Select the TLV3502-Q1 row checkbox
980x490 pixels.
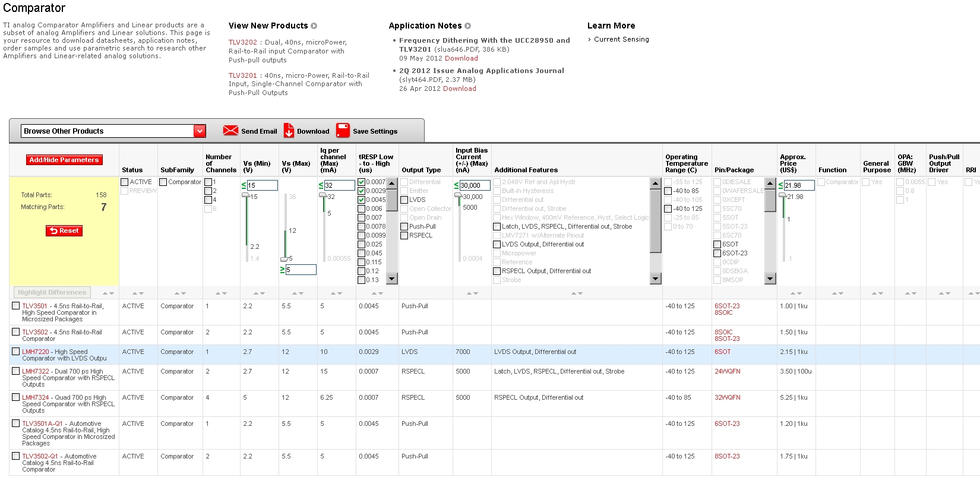click(x=16, y=456)
